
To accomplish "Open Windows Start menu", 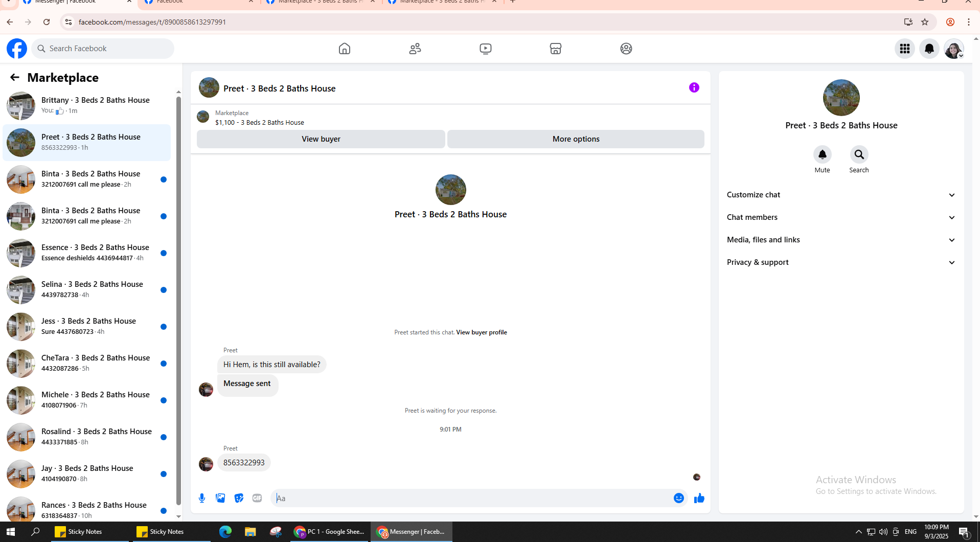I will pos(11,532).
